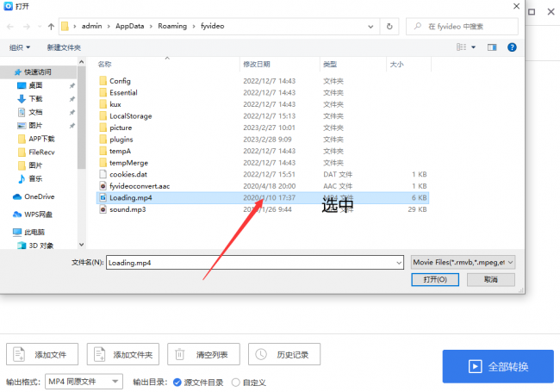Image resolution: width=560 pixels, height=392 pixels.
Task: Click fyvideo in the address path
Action: 212,26
